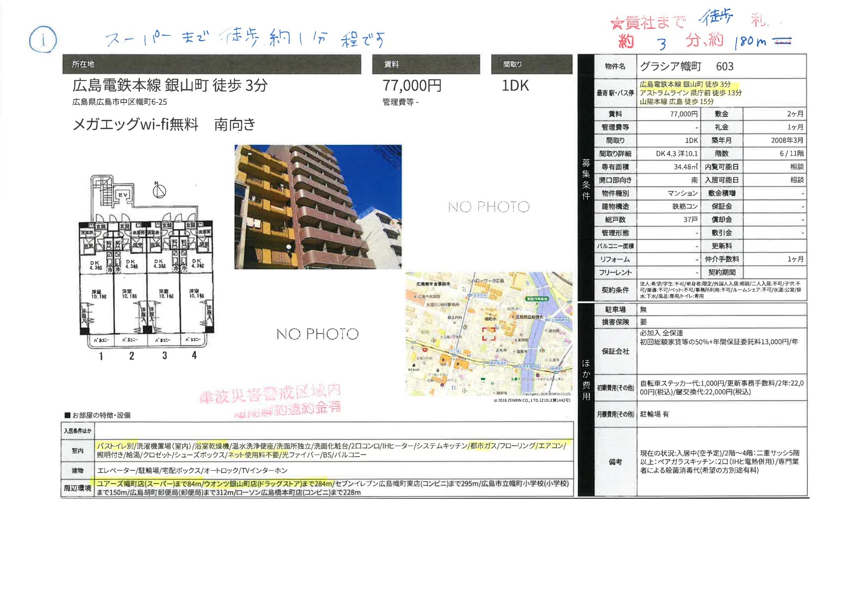This screenshot has width=868, height=614.
Task: Click the red dashed square marker on map
Action: coord(489,334)
